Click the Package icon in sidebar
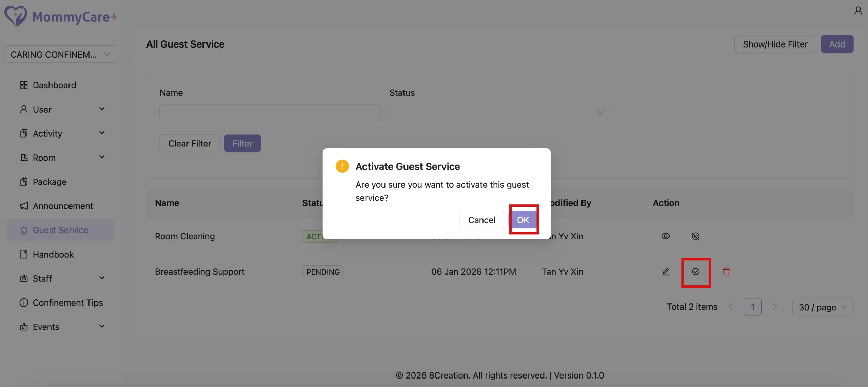Image resolution: width=868 pixels, height=387 pixels. (23, 182)
